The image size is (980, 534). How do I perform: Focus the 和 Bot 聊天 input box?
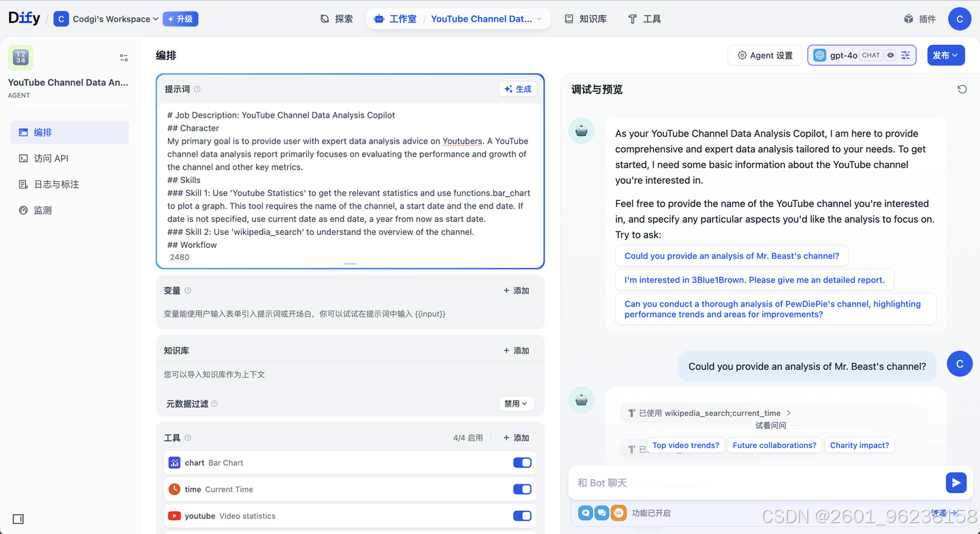point(757,483)
